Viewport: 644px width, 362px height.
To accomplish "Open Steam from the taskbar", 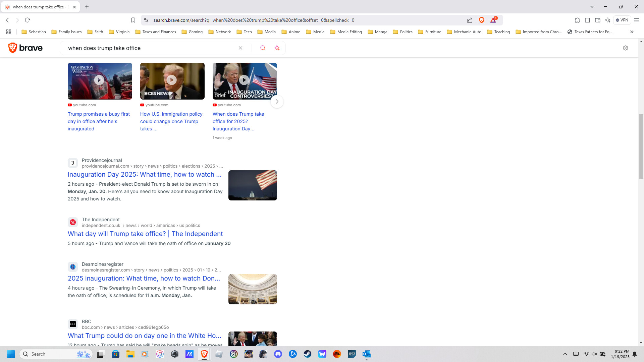I will 308,354.
